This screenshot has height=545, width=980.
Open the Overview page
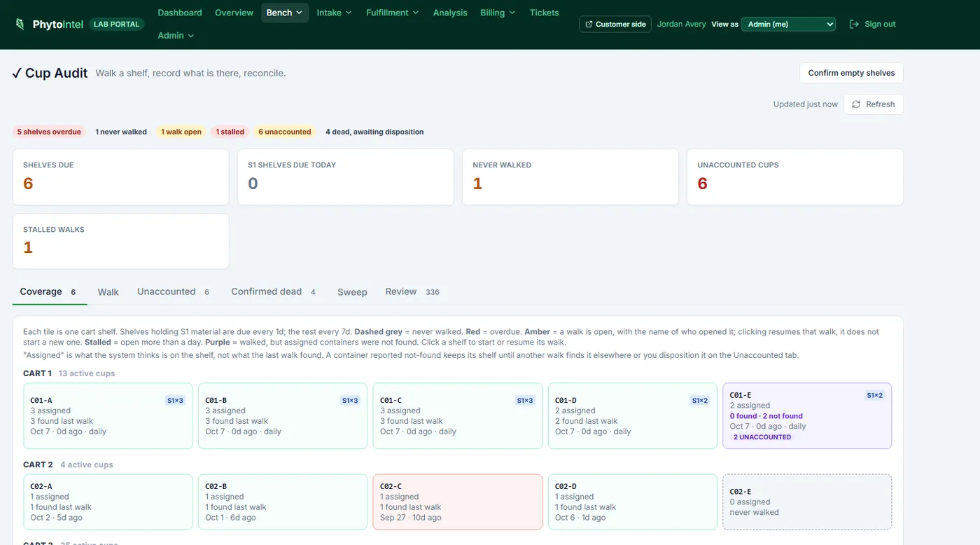click(234, 13)
